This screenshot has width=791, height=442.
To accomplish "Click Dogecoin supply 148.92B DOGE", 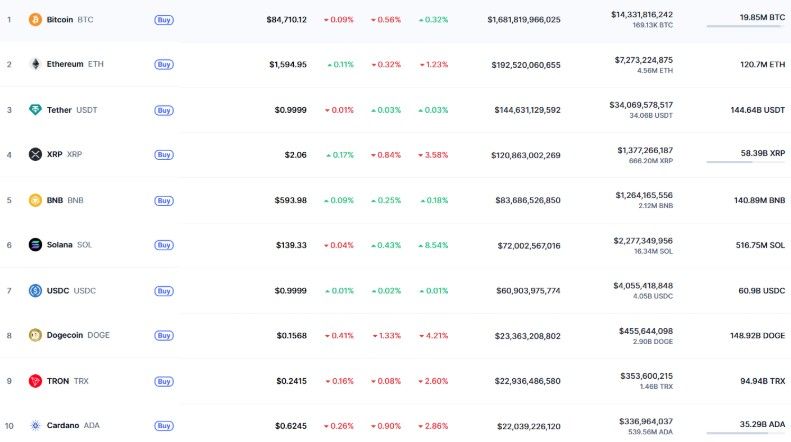I will [x=758, y=336].
